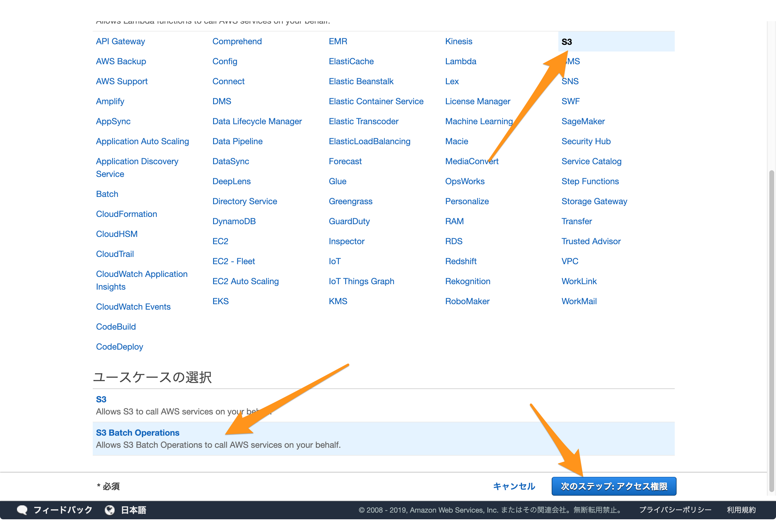The image size is (776, 532).
Task: Pick CloudWatch Events service
Action: (x=133, y=307)
